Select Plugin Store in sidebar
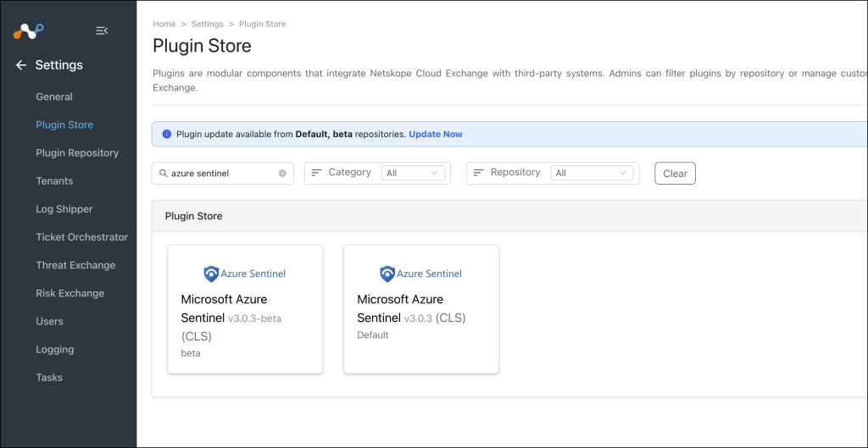868x448 pixels. pyautogui.click(x=64, y=125)
